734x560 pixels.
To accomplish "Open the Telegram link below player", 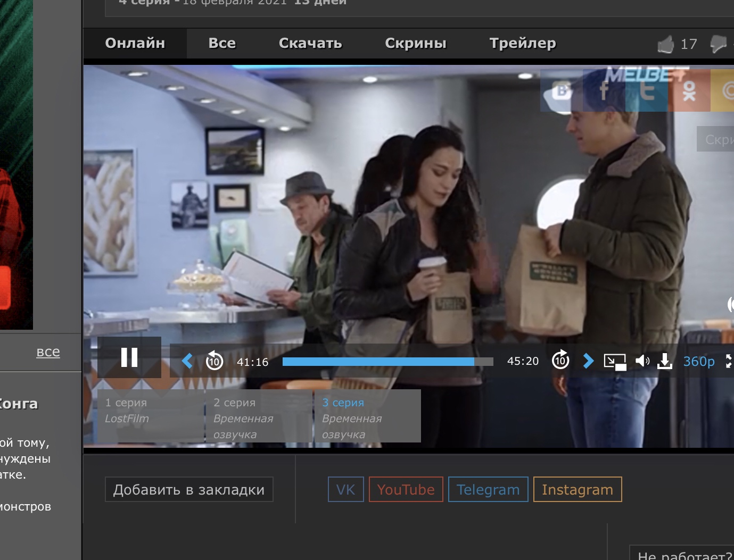I will 488,489.
